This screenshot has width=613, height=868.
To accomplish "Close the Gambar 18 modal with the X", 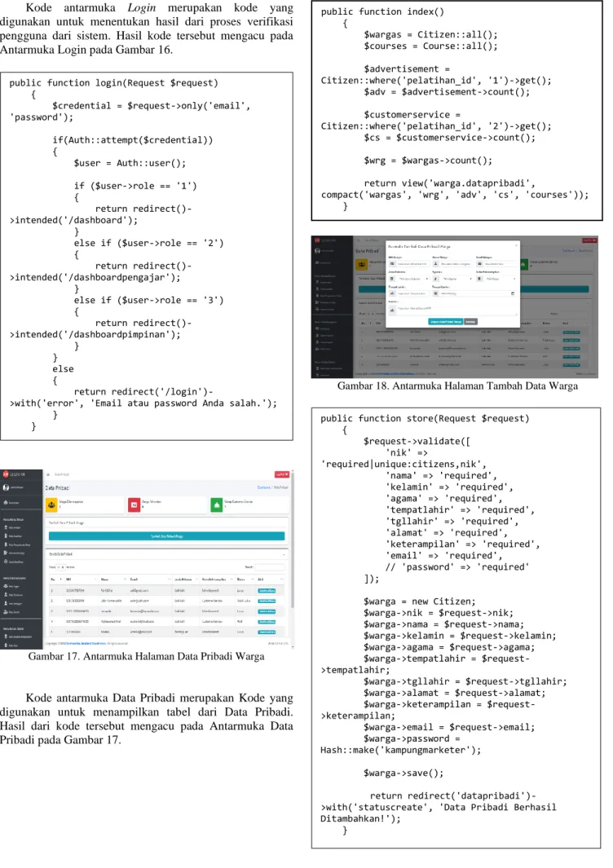I will [x=516, y=245].
